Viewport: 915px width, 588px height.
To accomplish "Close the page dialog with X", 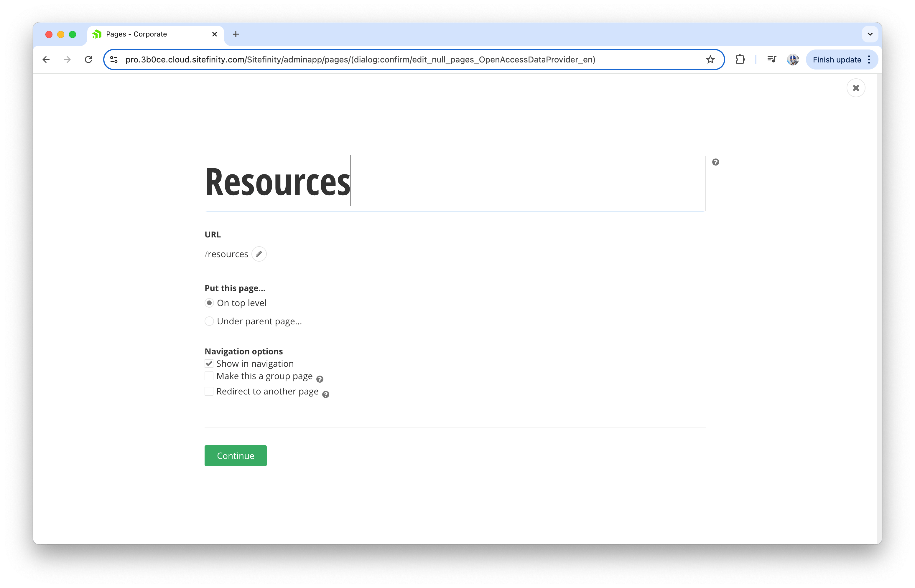I will pos(856,88).
